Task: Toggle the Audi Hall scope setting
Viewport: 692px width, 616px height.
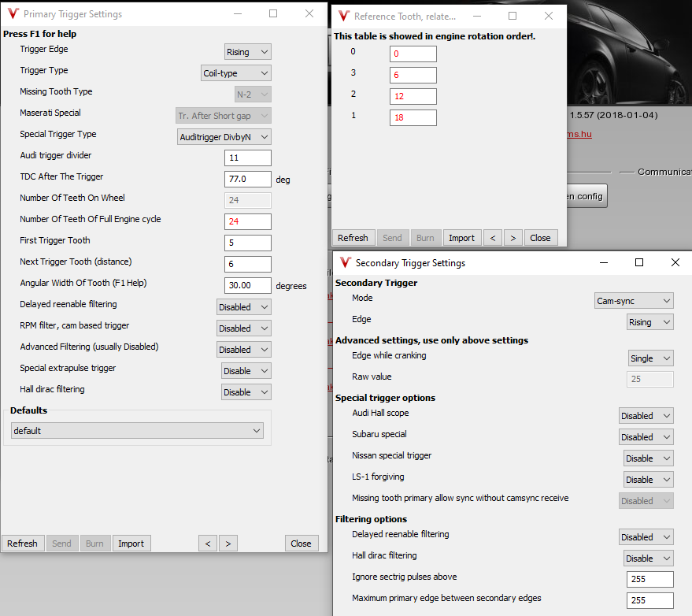Action: point(646,415)
